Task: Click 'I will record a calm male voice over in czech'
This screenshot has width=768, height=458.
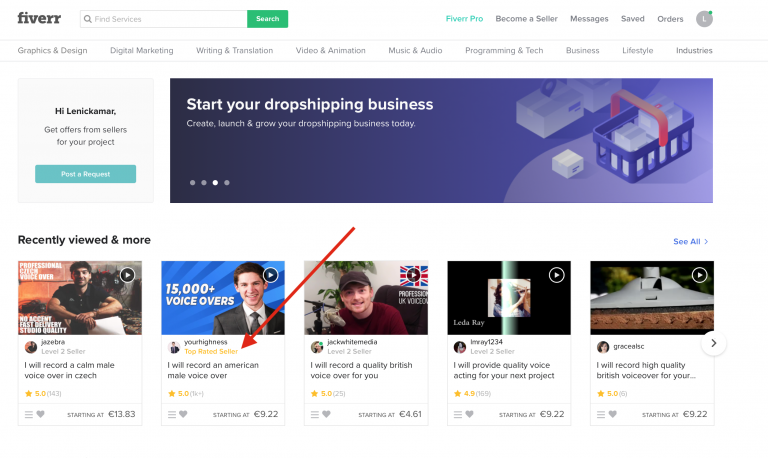Action: 70,370
